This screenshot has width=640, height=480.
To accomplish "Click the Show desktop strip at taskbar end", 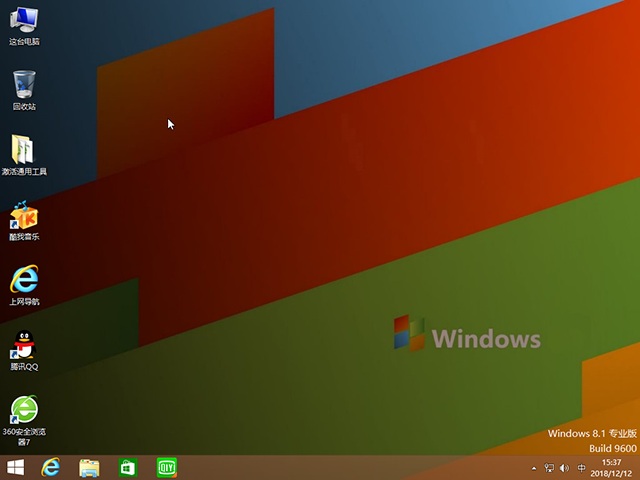I will (x=637, y=467).
